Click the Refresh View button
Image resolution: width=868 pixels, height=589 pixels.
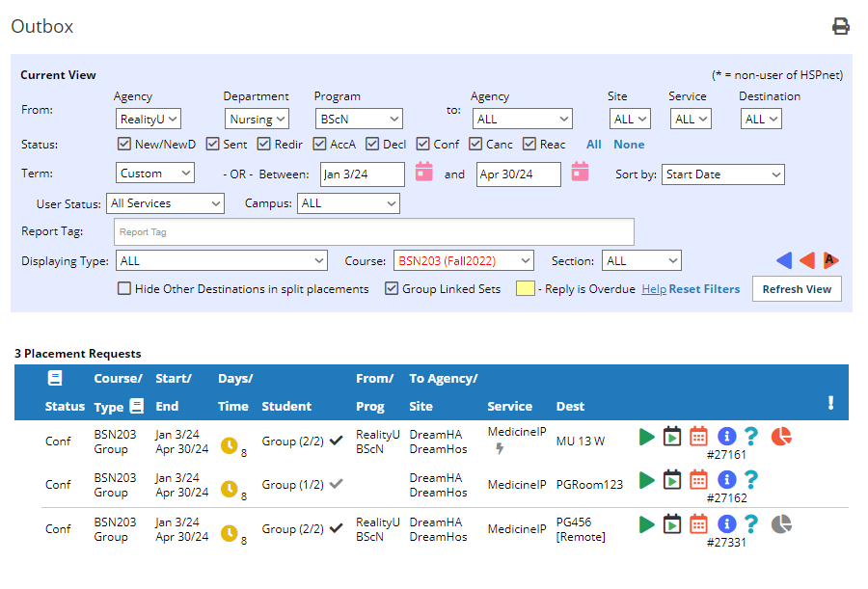pyautogui.click(x=797, y=289)
